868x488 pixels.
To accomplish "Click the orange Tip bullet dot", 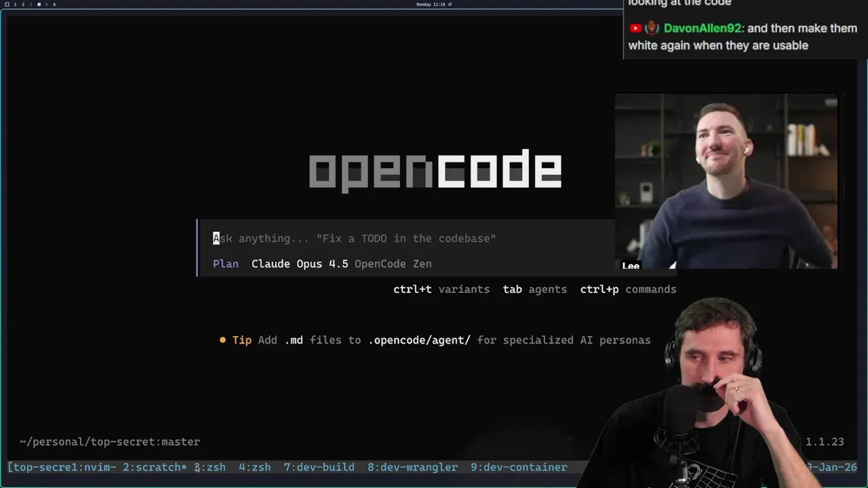I will [x=222, y=340].
